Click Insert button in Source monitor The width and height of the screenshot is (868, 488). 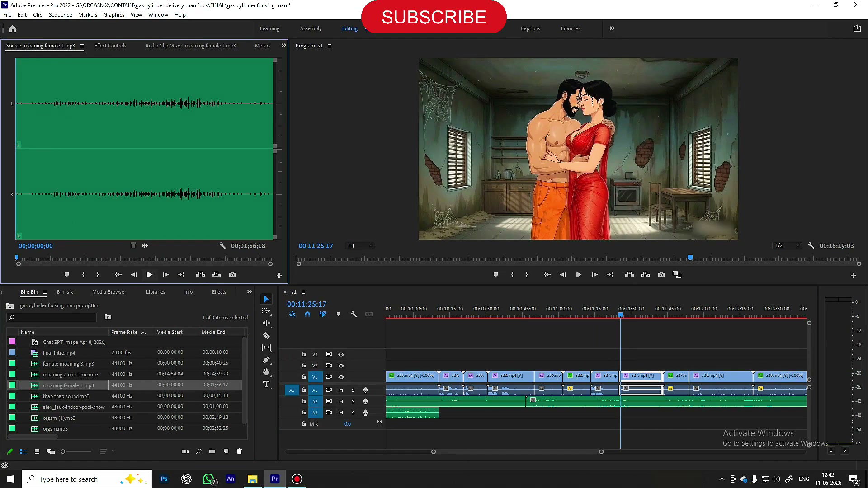[200, 275]
